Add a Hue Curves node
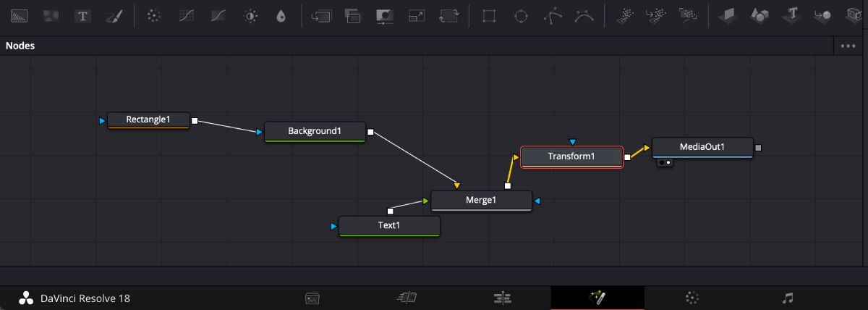The width and height of the screenshot is (868, 310). 218,15
